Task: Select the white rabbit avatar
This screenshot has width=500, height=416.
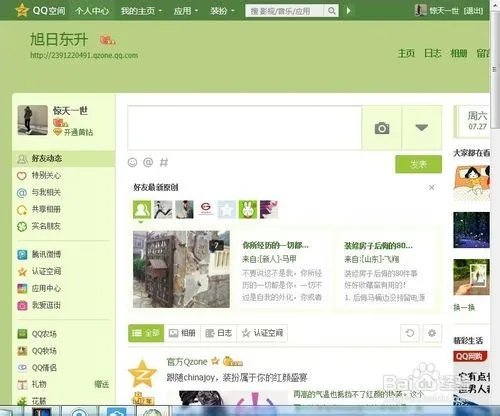Action: [x=248, y=209]
